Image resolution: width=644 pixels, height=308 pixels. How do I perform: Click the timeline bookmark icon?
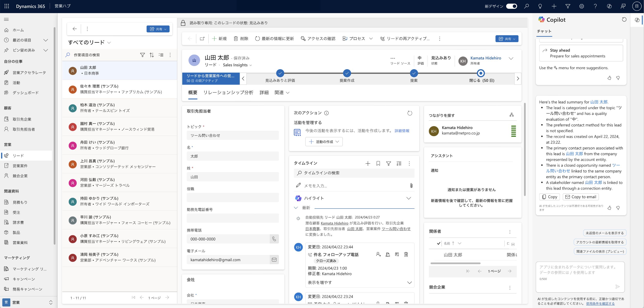378,163
